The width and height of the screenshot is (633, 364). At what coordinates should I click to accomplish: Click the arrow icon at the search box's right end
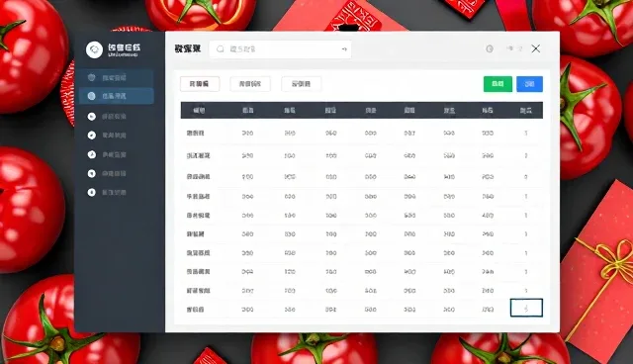pos(344,49)
